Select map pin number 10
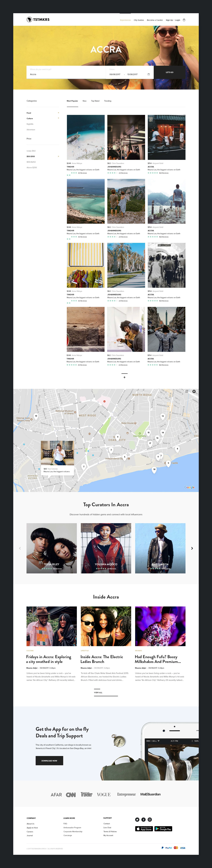212x868 pixels. tap(36, 416)
